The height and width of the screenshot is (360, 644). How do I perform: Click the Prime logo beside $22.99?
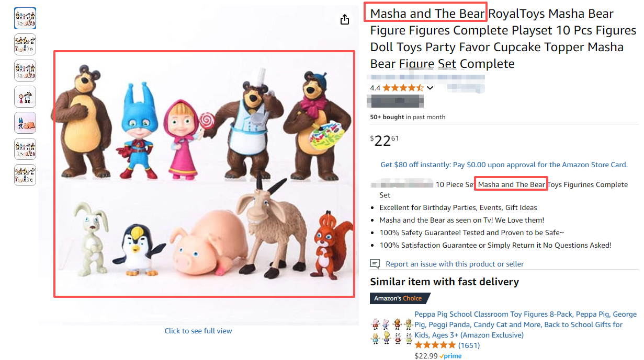point(450,356)
